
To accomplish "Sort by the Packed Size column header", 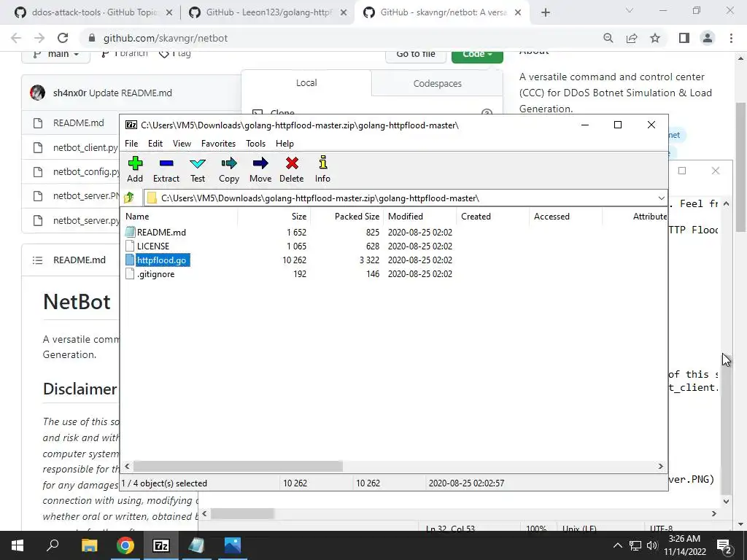I will 357,216.
